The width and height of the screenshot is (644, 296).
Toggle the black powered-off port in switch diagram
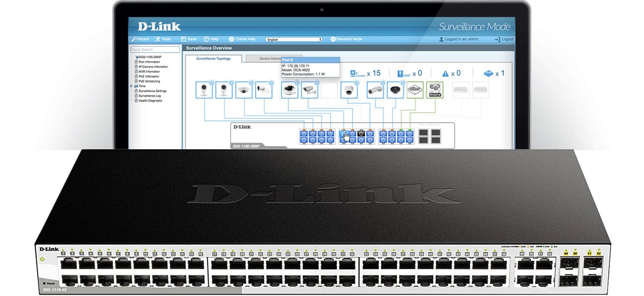[361, 133]
